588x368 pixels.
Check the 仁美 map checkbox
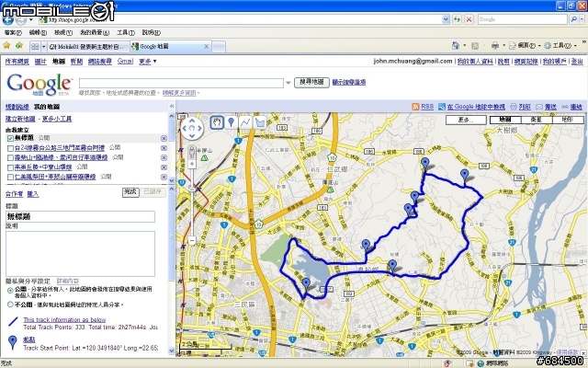click(10, 178)
